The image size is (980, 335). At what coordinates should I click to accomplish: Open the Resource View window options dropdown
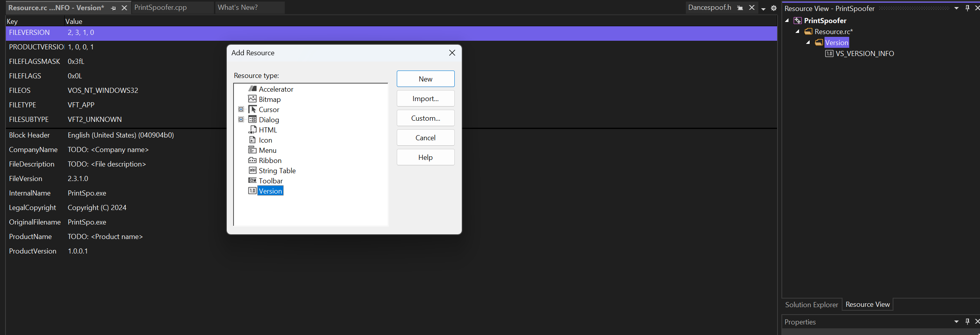point(956,8)
